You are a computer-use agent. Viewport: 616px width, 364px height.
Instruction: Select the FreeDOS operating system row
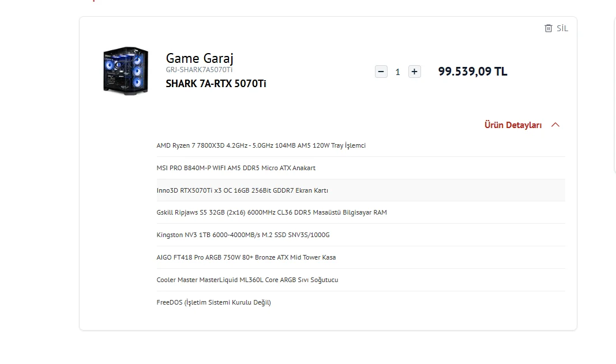click(x=360, y=302)
